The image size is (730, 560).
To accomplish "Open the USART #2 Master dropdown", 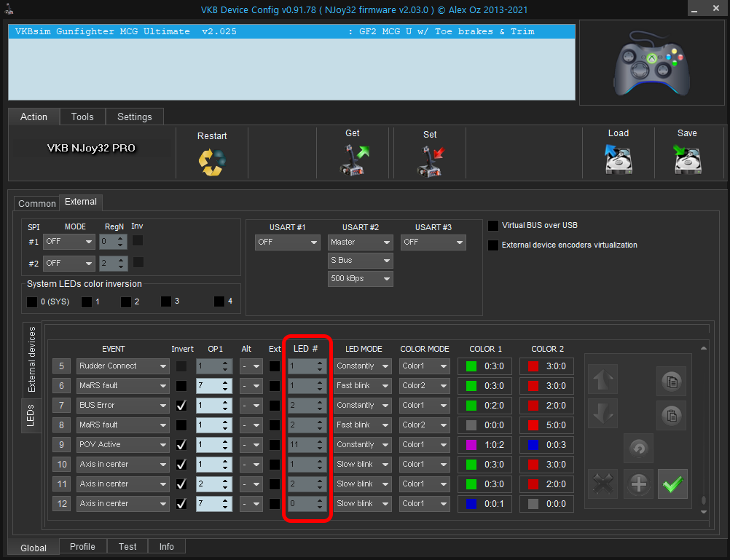I will pos(360,242).
